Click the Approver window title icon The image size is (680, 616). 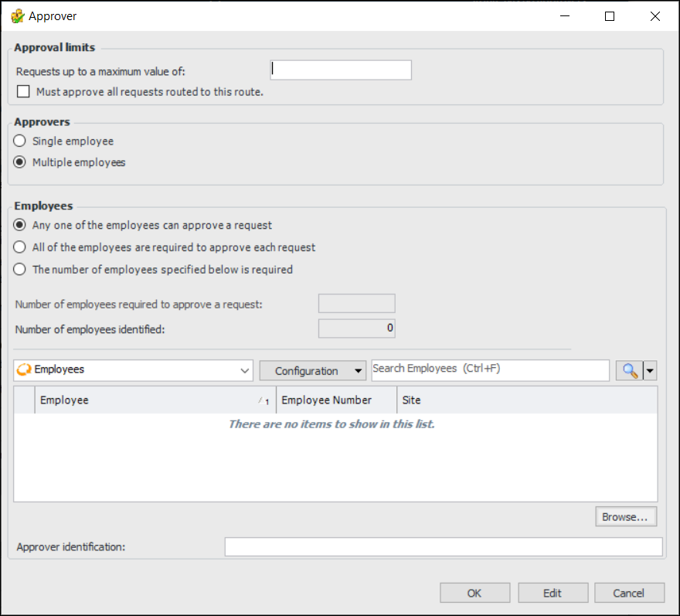[x=17, y=16]
